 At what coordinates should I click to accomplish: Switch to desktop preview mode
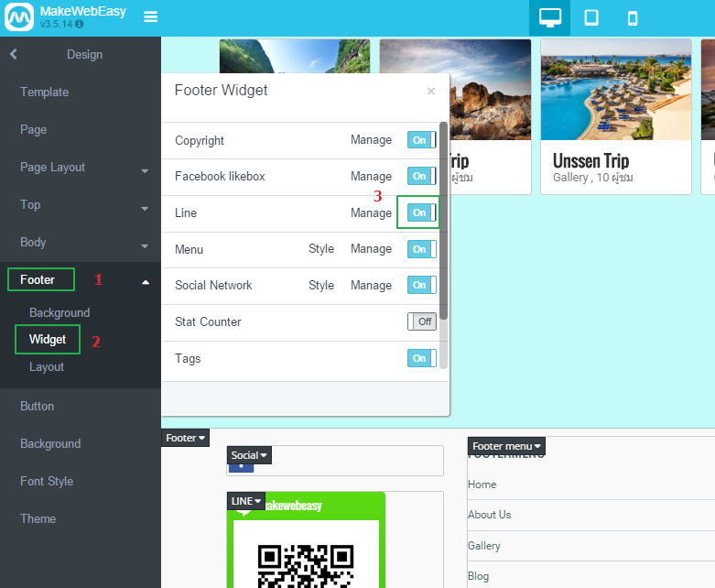549,18
